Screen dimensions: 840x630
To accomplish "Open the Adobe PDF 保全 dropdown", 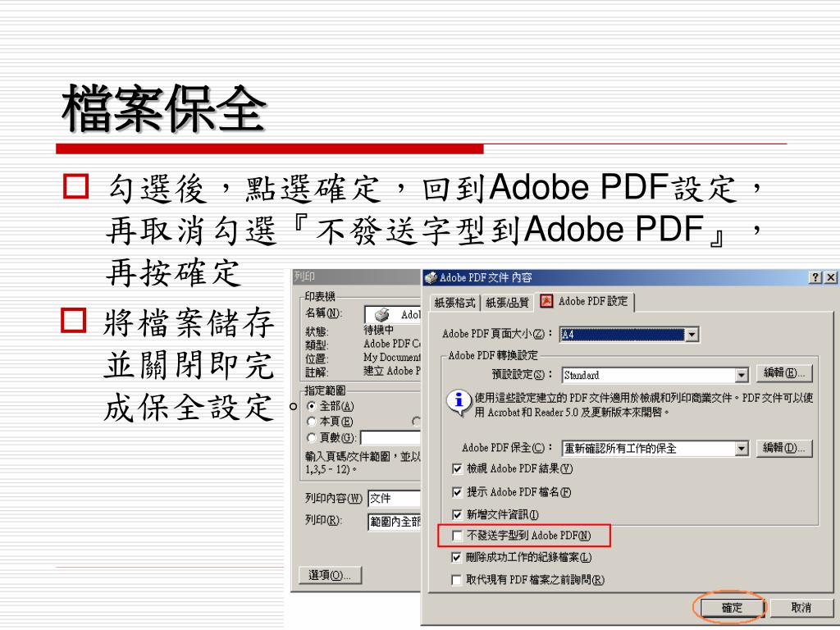I will pos(742,448).
